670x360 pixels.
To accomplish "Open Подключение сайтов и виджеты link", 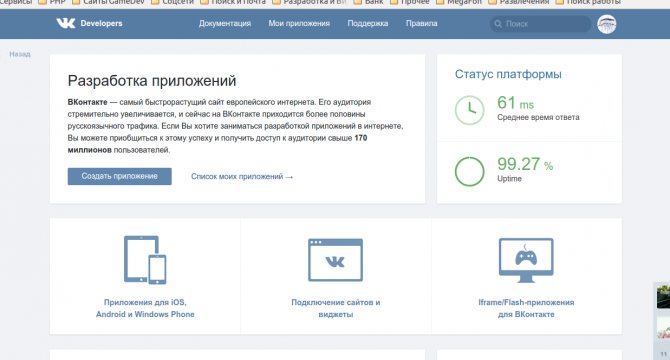I will [x=335, y=308].
